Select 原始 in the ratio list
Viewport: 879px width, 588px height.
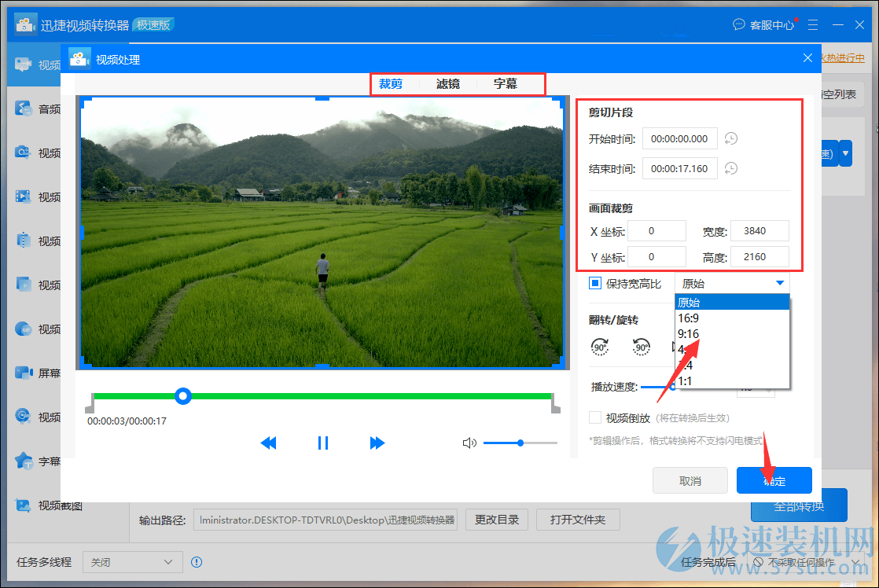point(732,302)
